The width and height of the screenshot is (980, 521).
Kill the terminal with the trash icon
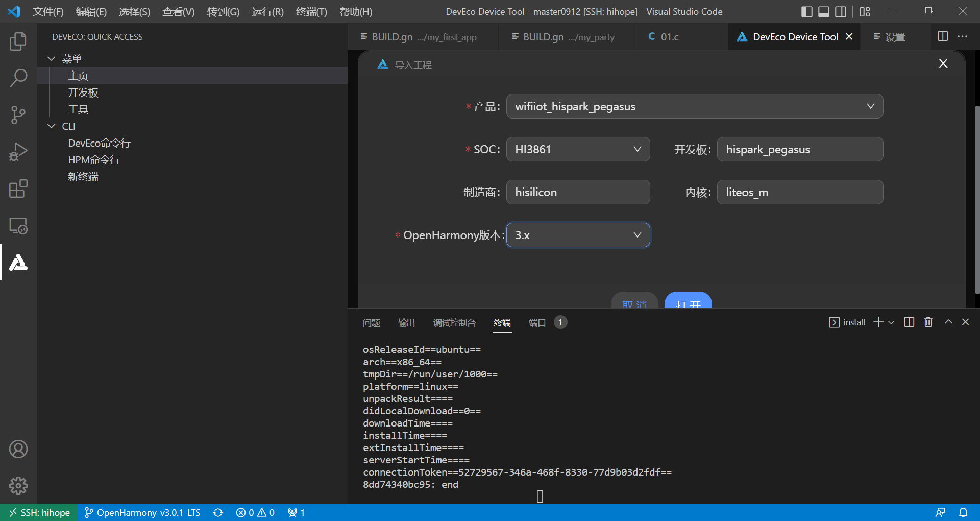coord(928,322)
